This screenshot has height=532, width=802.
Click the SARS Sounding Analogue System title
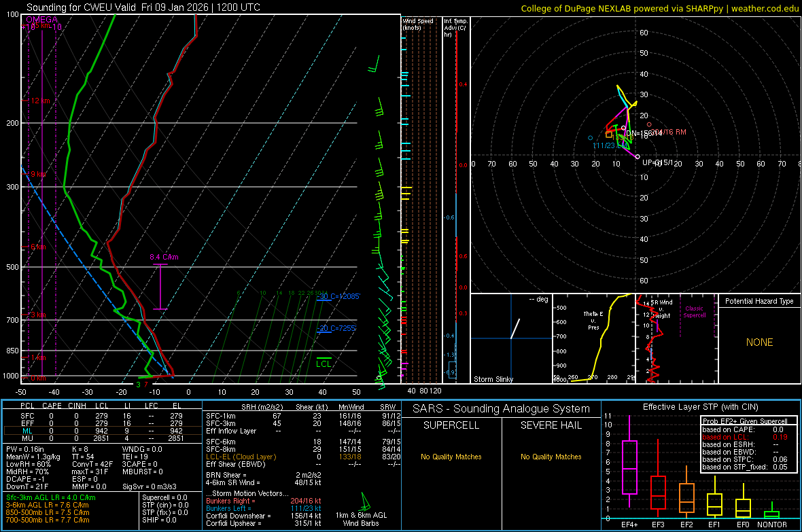coord(502,409)
